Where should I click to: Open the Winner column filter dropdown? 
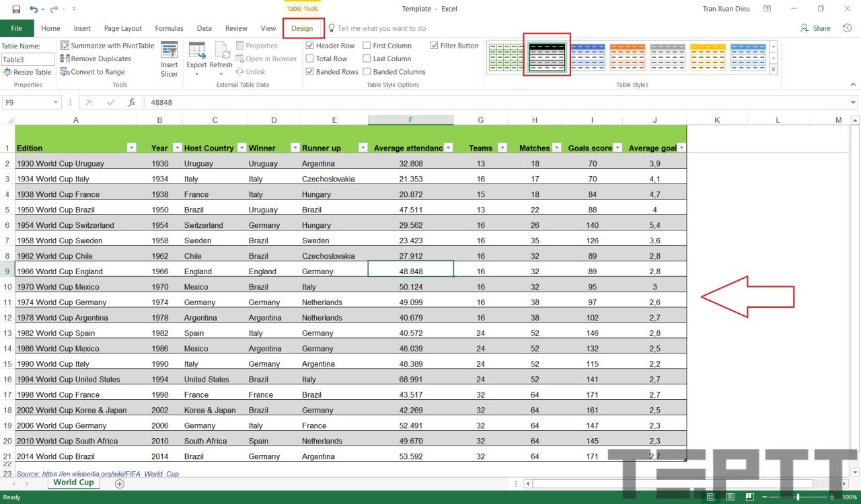pyautogui.click(x=295, y=148)
